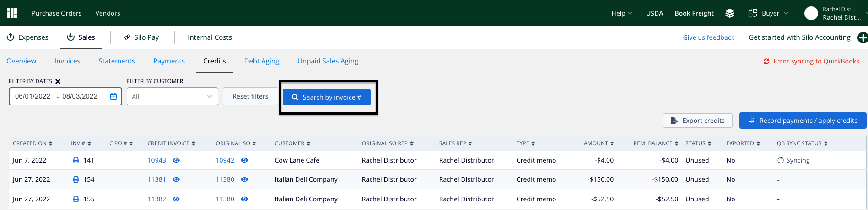View original SO 10942 via eye icon
This screenshot has height=210, width=868.
point(244,160)
